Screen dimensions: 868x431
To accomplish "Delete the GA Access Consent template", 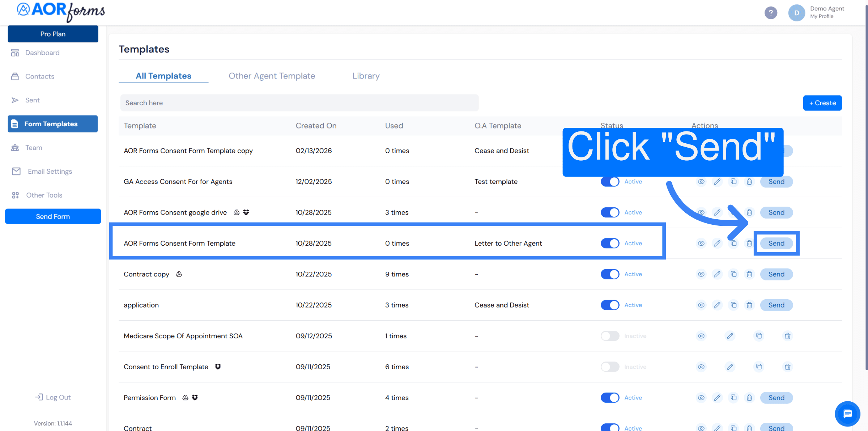I will tap(749, 182).
